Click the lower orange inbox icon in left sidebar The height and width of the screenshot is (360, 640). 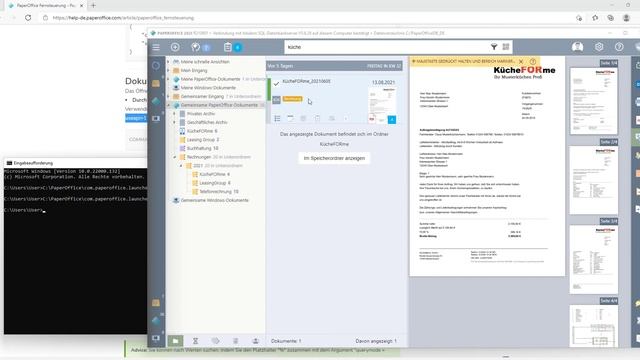pos(156,303)
